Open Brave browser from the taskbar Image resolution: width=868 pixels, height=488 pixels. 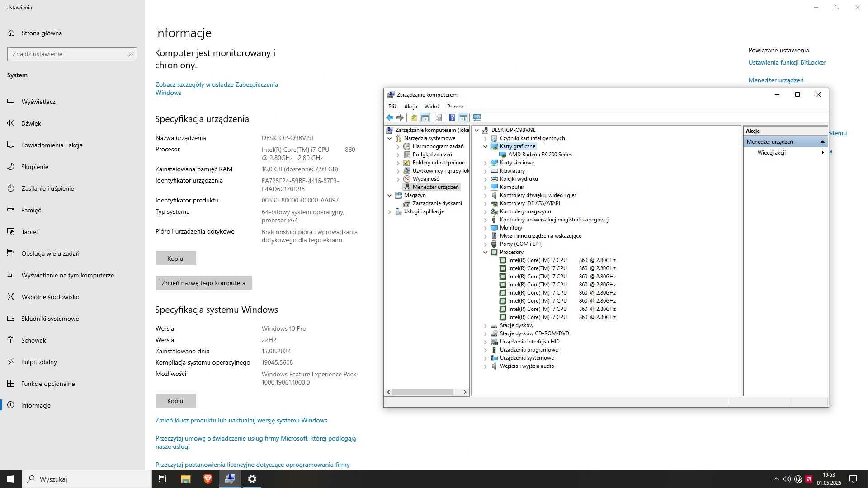click(x=208, y=479)
